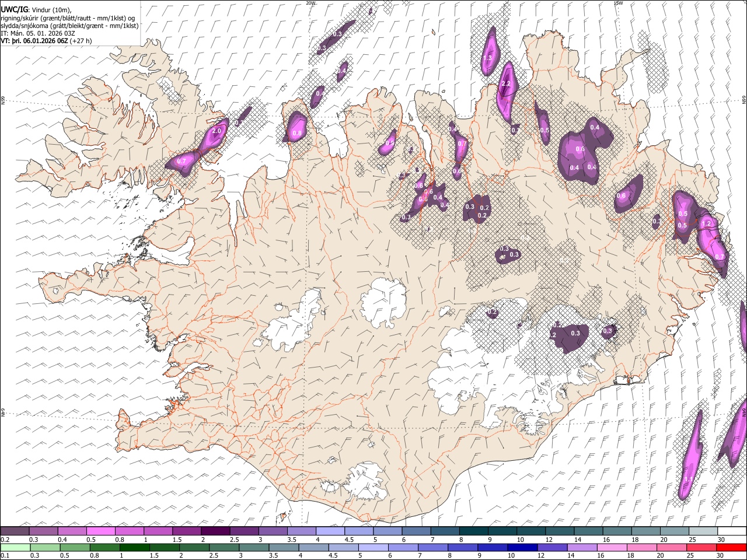
Task: Click the "1.1" value over the sea
Action: tap(688, 479)
